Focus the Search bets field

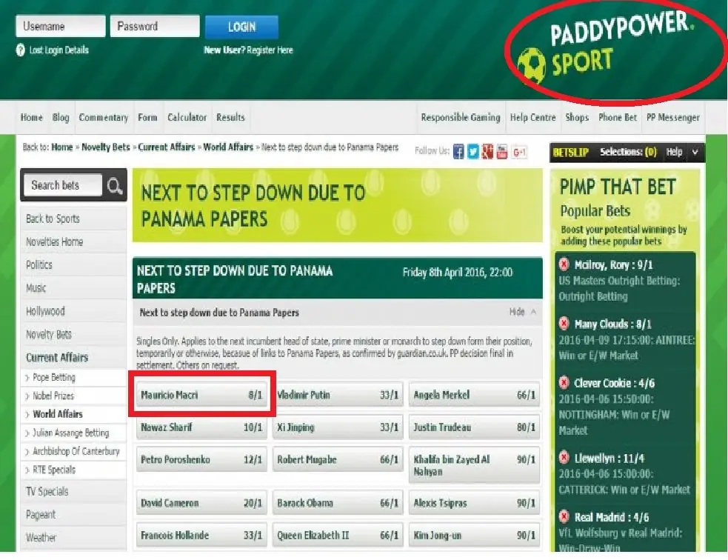pos(63,185)
